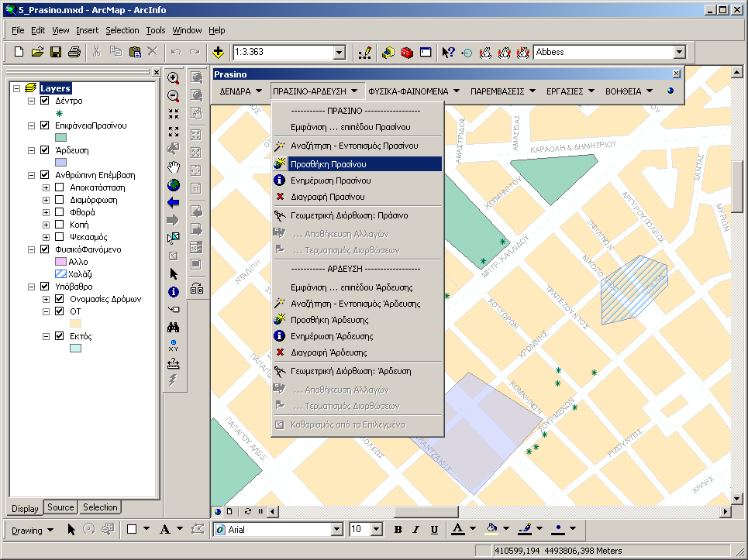Click the What's This help pointer
The height and width of the screenshot is (560, 748).
pos(448,53)
